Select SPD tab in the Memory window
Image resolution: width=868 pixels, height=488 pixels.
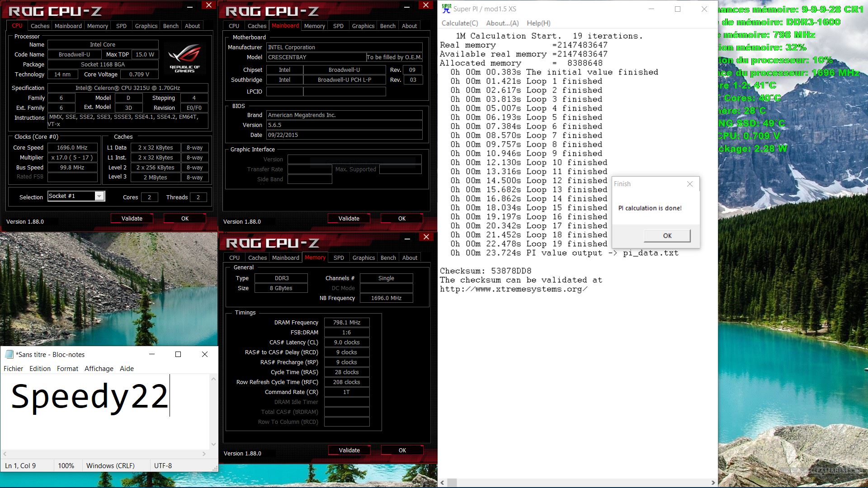click(339, 258)
